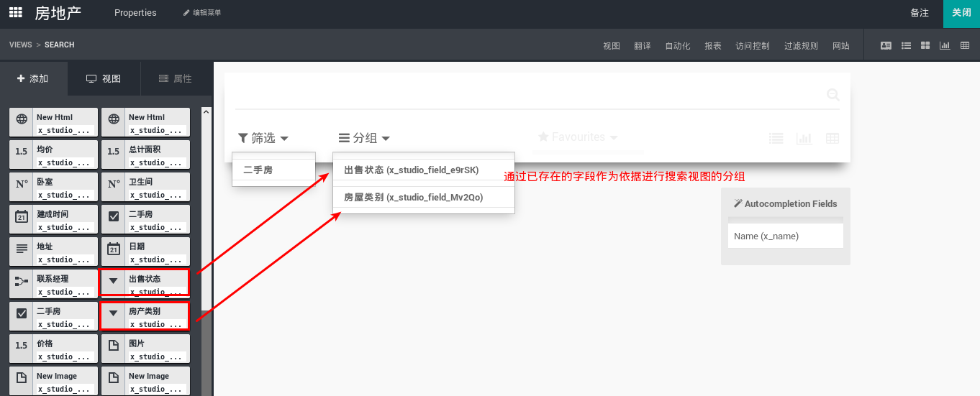Viewport: 980px width, 396px height.
Task: Pick the 建成时间 date field component
Action: click(x=53, y=219)
